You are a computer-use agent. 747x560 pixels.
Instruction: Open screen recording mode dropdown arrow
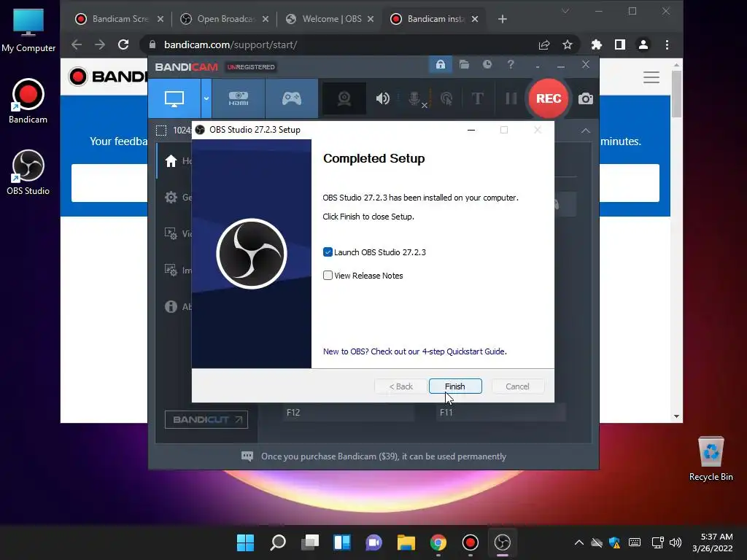click(x=206, y=98)
